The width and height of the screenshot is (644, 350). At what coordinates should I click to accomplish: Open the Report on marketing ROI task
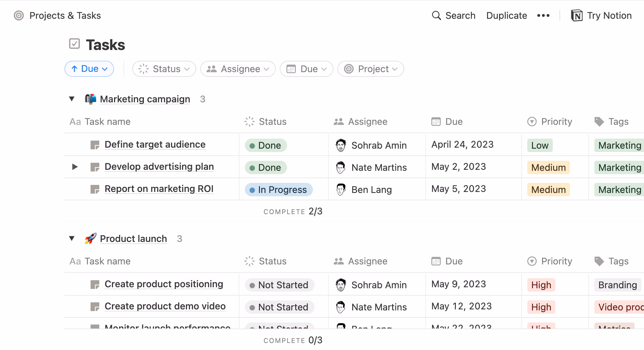point(159,189)
